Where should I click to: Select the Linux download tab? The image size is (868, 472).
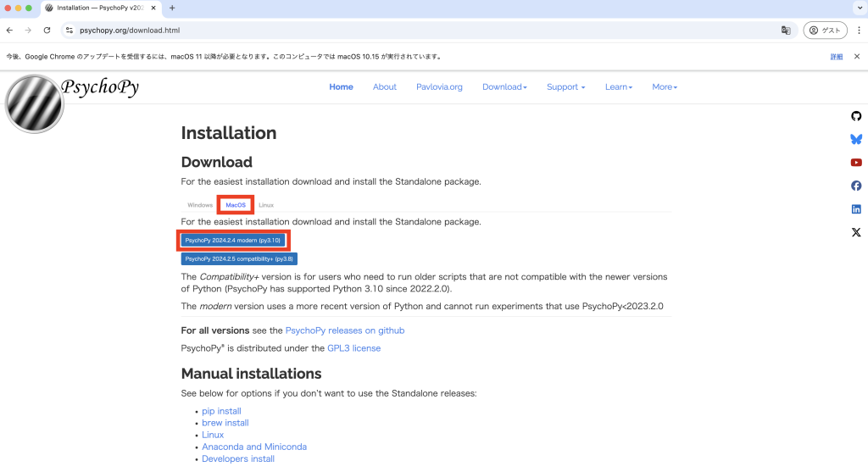point(266,205)
